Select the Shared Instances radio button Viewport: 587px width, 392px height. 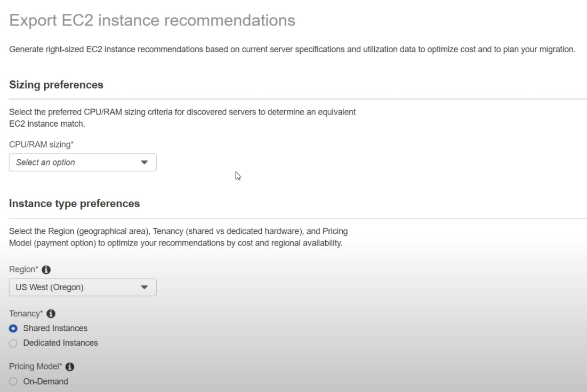[14, 328]
